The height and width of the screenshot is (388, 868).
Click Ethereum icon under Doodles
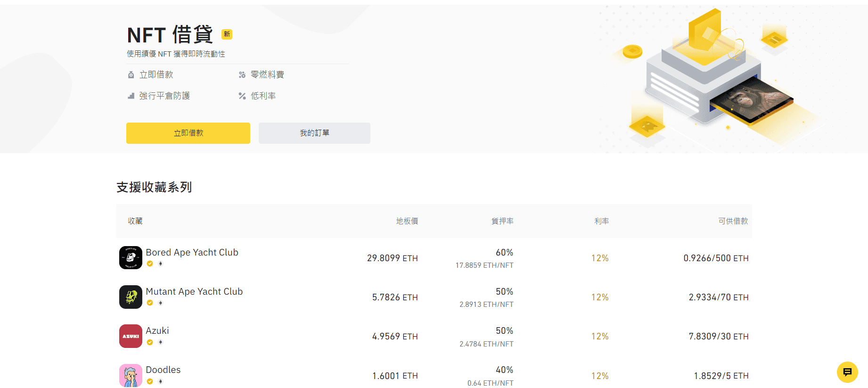(x=160, y=381)
